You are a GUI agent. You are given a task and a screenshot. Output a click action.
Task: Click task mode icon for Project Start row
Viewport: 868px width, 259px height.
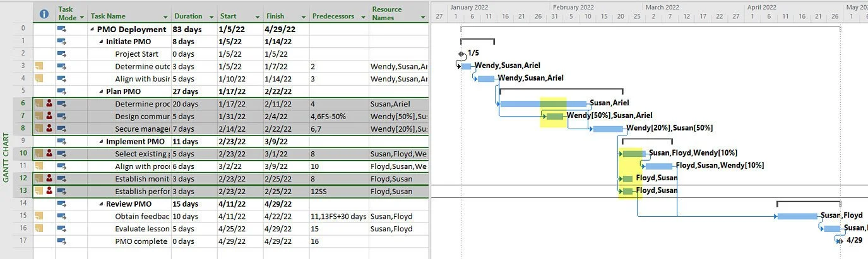(62, 54)
